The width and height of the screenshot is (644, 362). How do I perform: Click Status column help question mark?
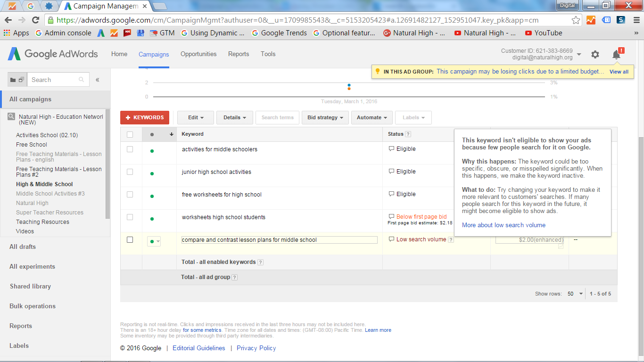click(x=408, y=134)
